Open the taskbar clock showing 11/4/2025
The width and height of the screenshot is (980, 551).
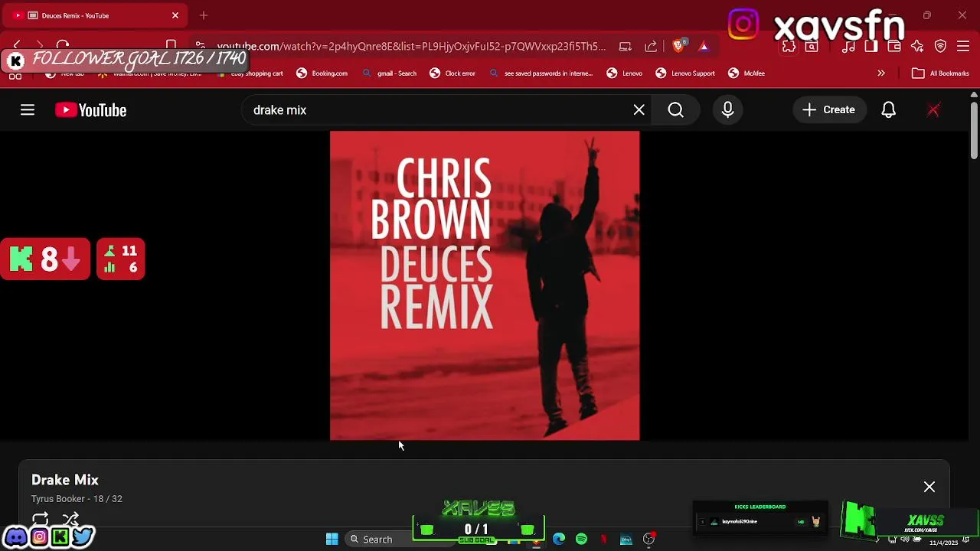[944, 543]
